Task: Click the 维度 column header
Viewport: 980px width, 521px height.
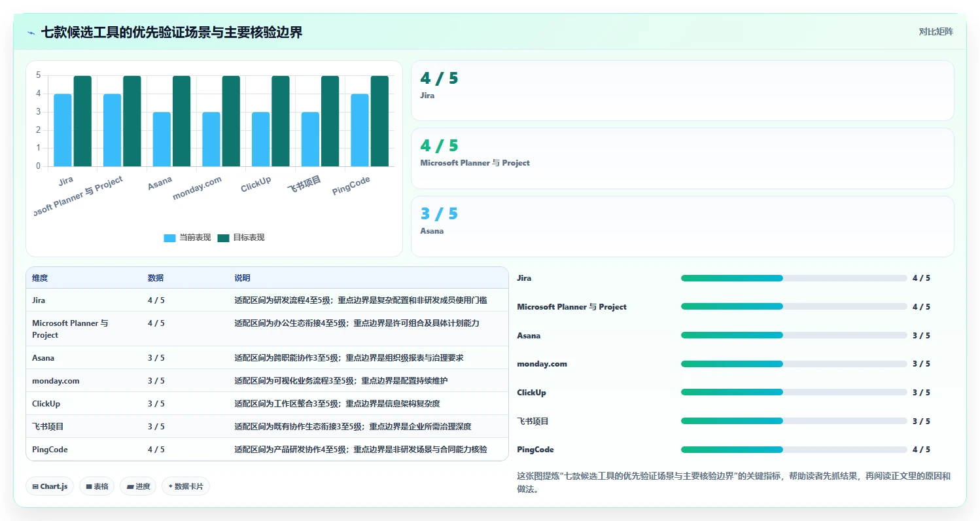Action: click(40, 278)
